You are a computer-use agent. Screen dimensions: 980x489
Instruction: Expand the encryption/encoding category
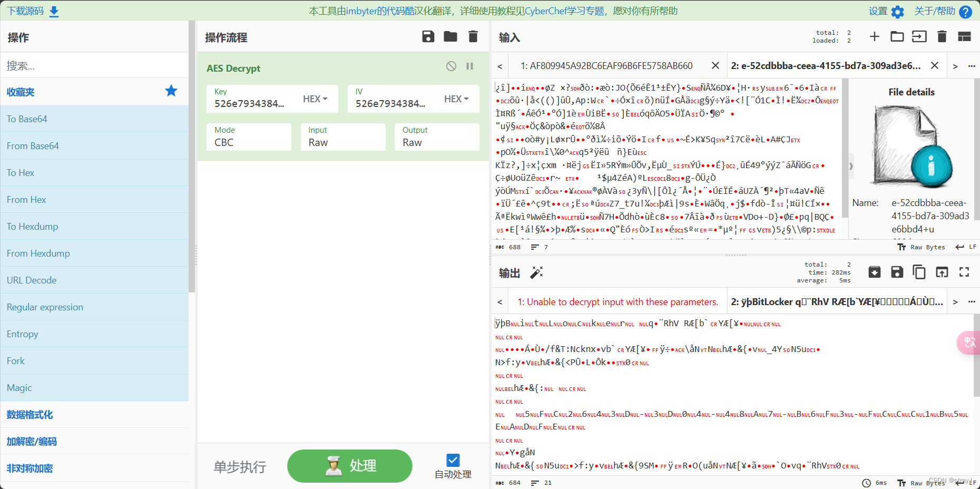pyautogui.click(x=94, y=442)
